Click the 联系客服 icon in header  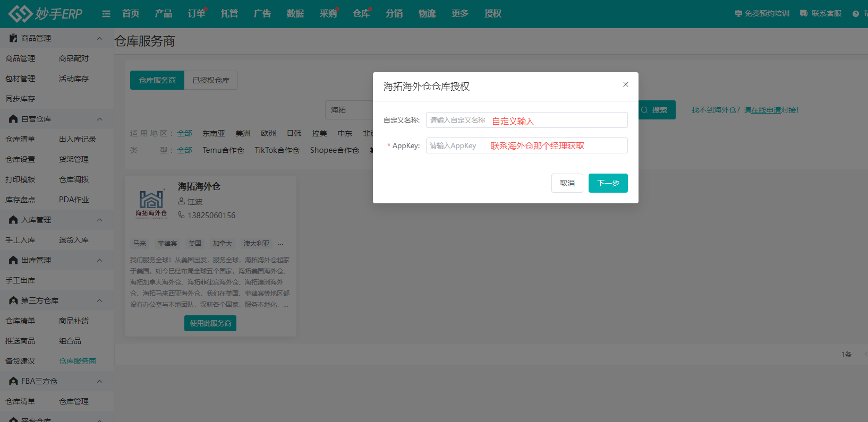[804, 14]
